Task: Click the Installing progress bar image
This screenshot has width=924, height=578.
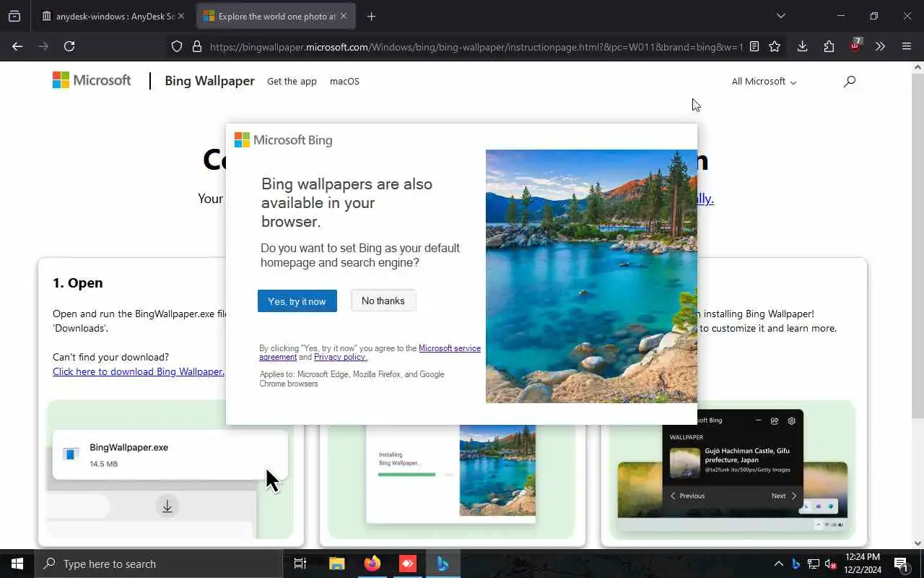Action: 415,475
